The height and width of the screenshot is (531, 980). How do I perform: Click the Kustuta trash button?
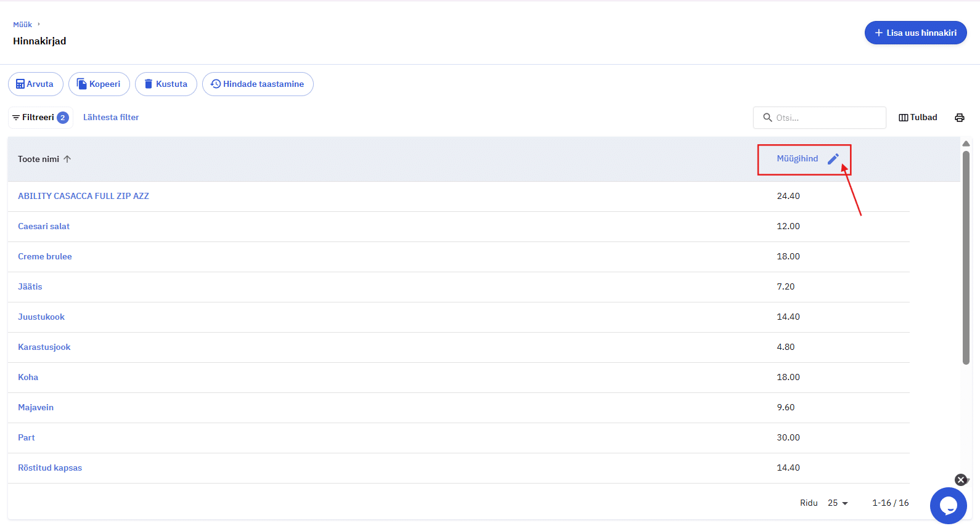(166, 84)
